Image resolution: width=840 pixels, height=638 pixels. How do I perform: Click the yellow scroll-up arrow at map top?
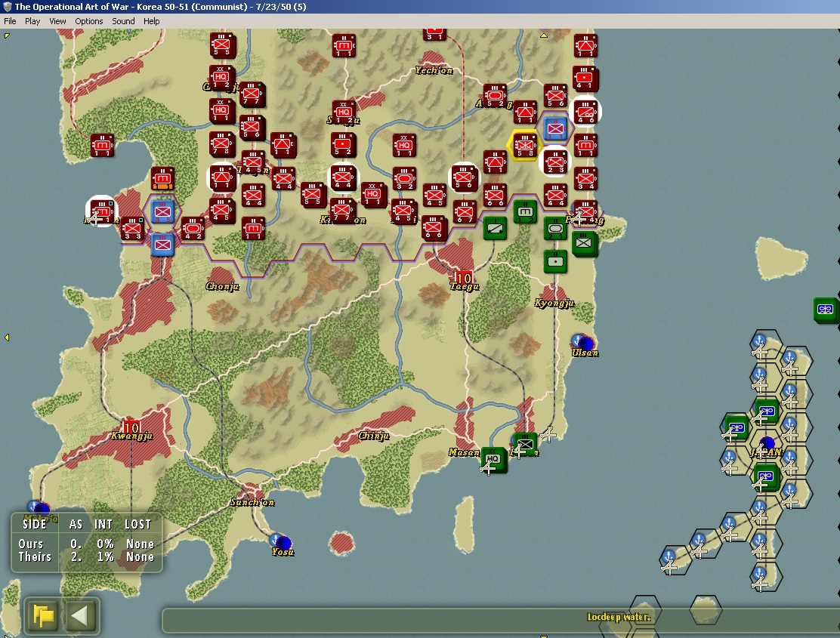click(x=544, y=35)
